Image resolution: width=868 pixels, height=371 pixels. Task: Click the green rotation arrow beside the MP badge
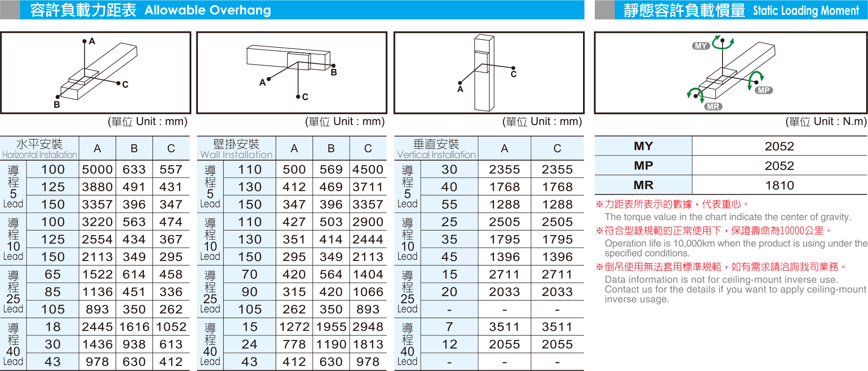[x=754, y=80]
